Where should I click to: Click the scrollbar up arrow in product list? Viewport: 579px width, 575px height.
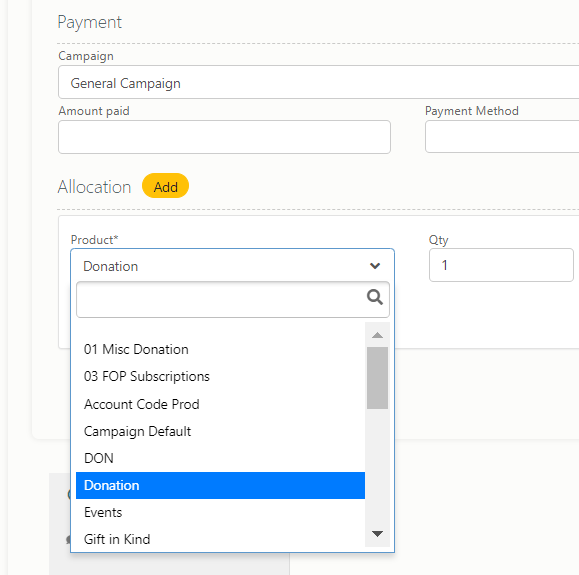377,335
